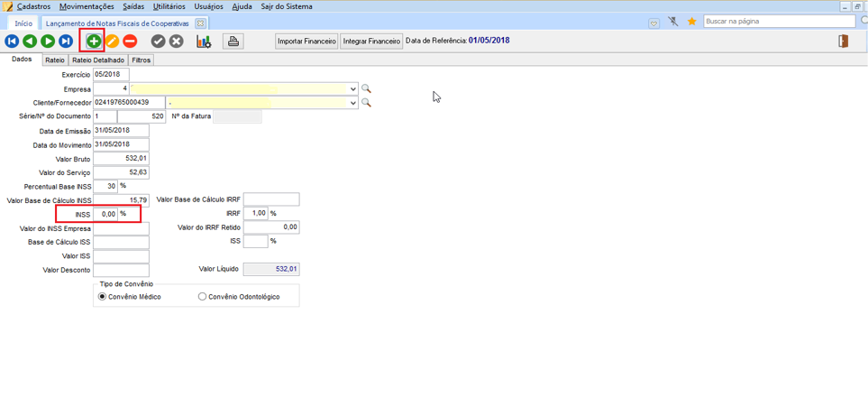The width and height of the screenshot is (868, 407).
Task: Click the Exercício field
Action: (x=111, y=74)
